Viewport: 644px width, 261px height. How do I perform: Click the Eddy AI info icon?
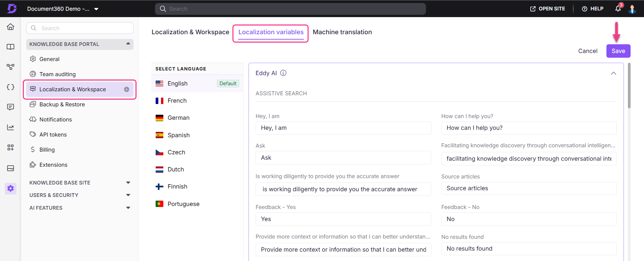(283, 73)
